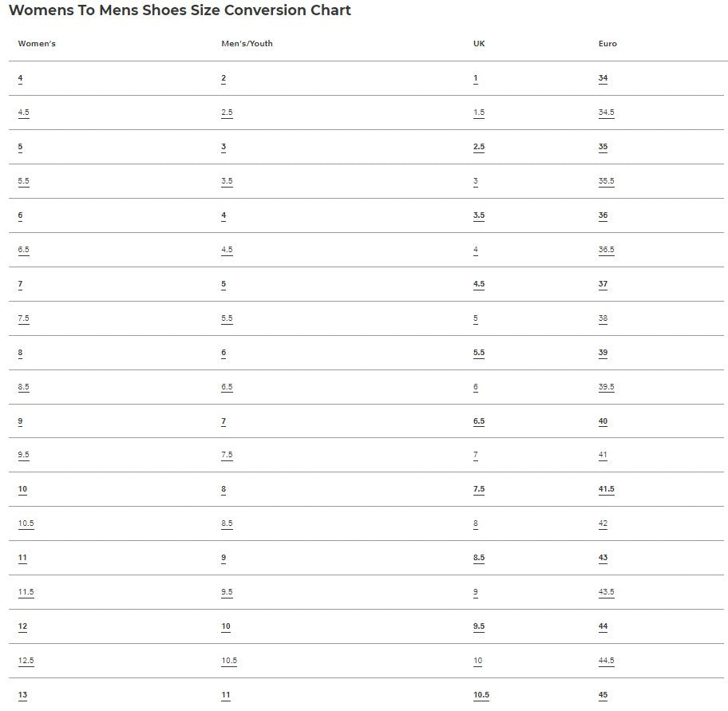728x711 pixels.
Task: Open the Euro 35.5 size link
Action: click(x=606, y=181)
